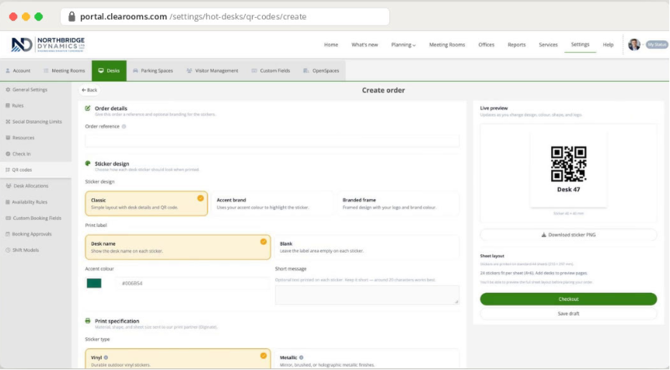Open the Custom Fields tab
This screenshot has width=670, height=370.
(271, 70)
